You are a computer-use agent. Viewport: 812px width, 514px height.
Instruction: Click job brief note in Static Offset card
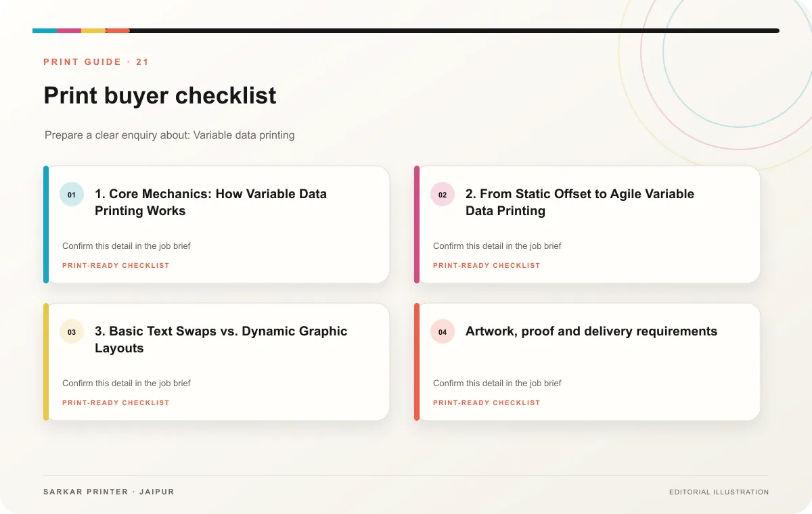tap(497, 246)
